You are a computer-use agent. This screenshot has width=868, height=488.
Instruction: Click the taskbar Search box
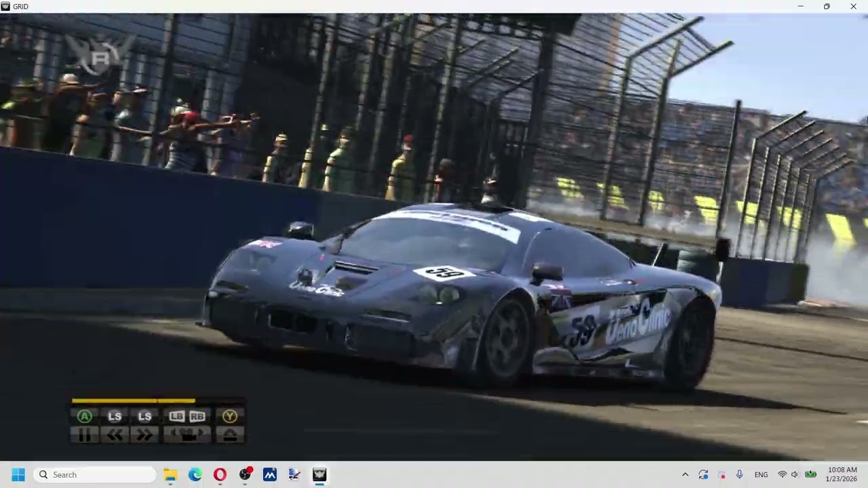[x=95, y=474]
